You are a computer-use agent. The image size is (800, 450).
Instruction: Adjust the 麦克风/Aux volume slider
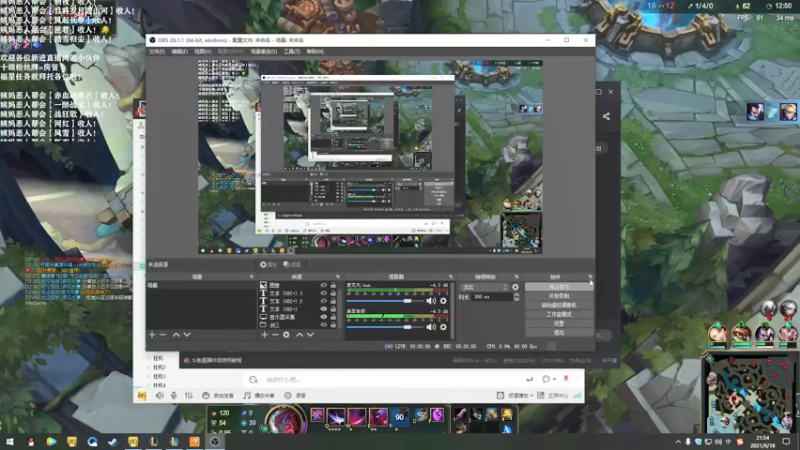pos(385,301)
